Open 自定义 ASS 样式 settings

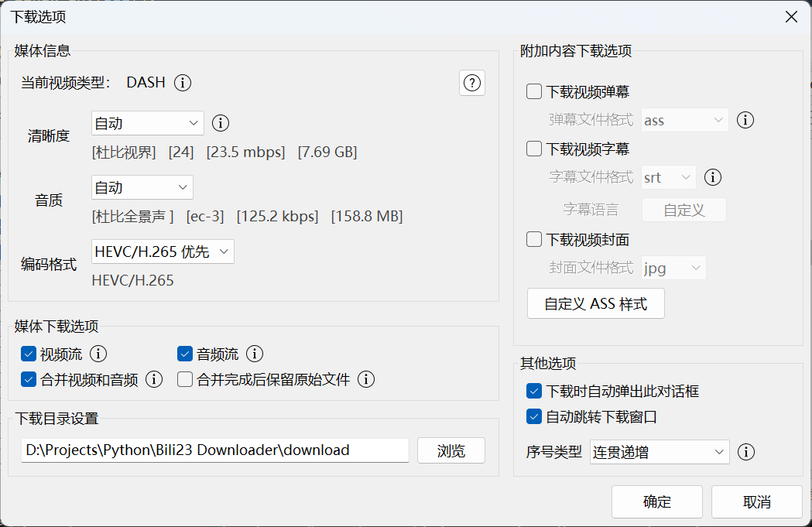pyautogui.click(x=595, y=304)
